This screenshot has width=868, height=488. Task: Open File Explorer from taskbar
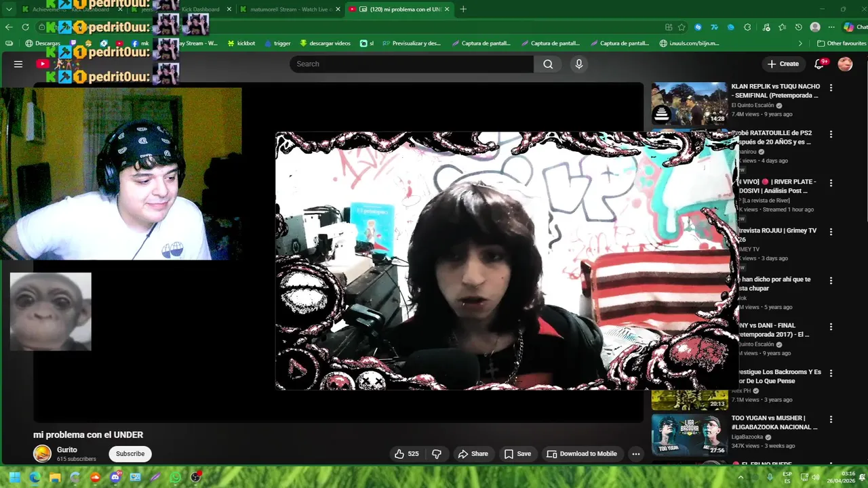[x=55, y=477]
